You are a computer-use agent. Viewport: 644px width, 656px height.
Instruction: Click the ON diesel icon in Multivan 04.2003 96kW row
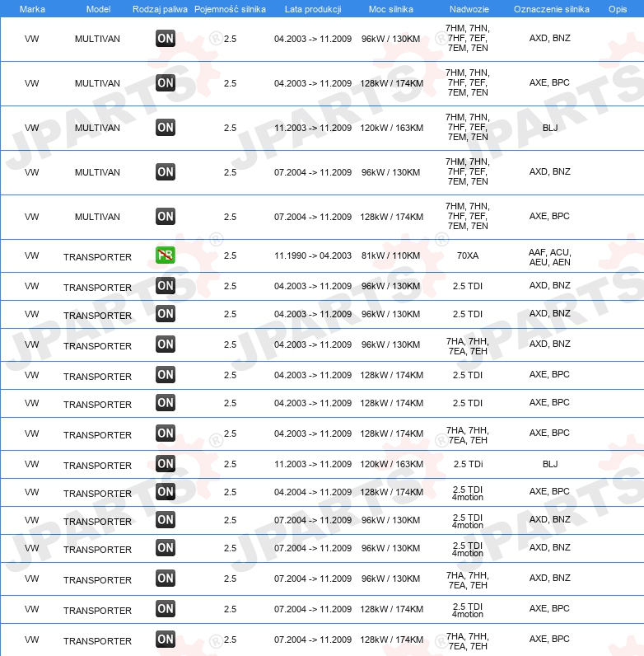166,39
